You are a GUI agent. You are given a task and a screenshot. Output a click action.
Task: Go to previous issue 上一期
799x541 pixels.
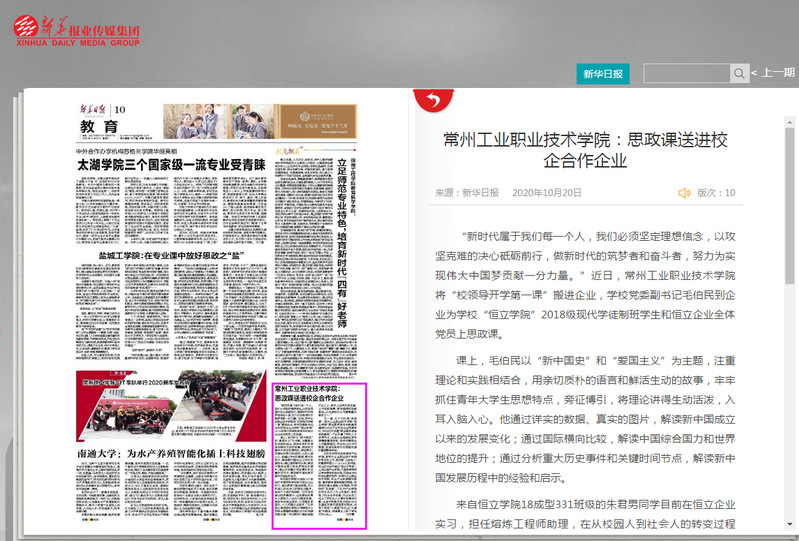pos(777,73)
